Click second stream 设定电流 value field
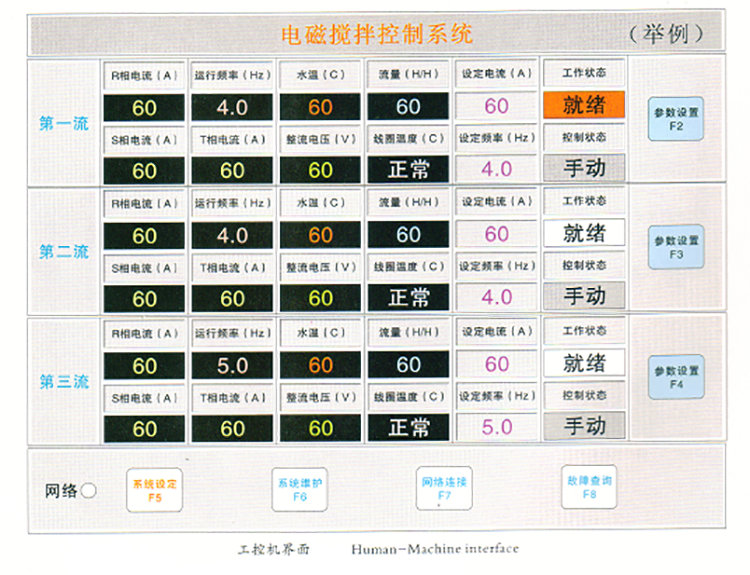Screen dimensions: 750x575 (496, 234)
